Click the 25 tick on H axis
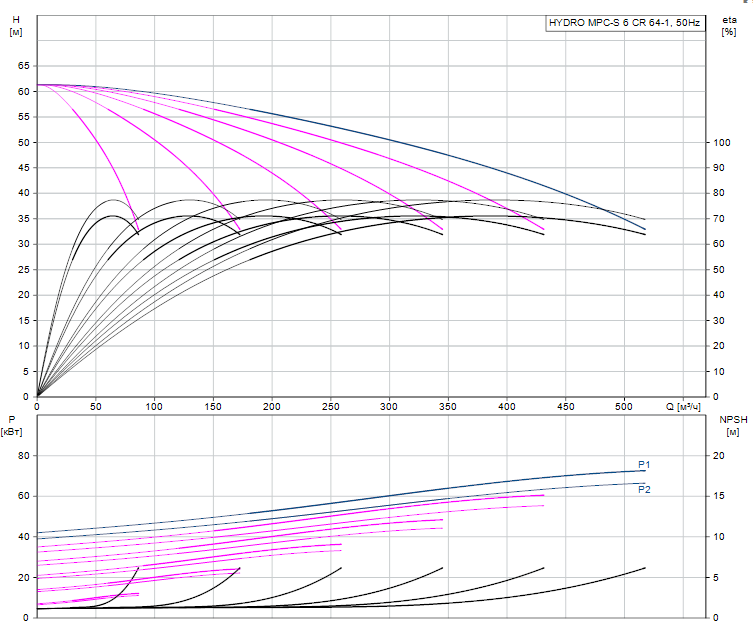This screenshot has width=753, height=628. pos(23,270)
